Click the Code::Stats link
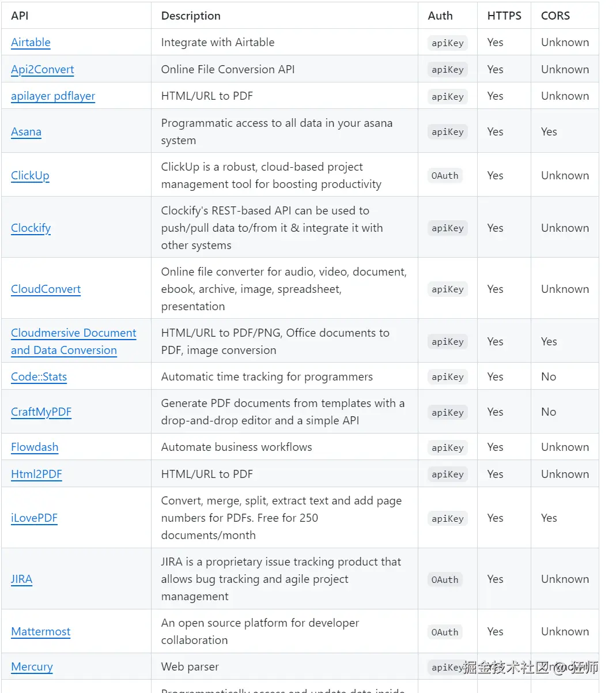 [39, 376]
